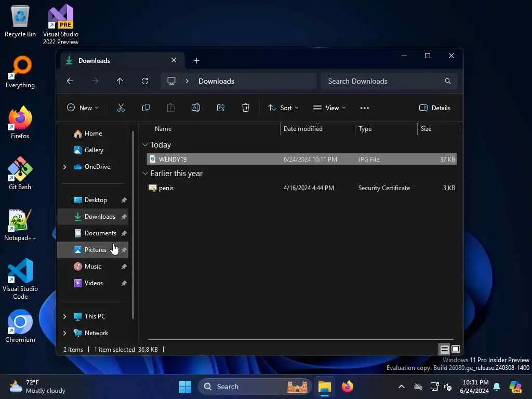Open the Sort dropdown menu
Image resolution: width=532 pixels, height=399 pixels.
coord(283,108)
